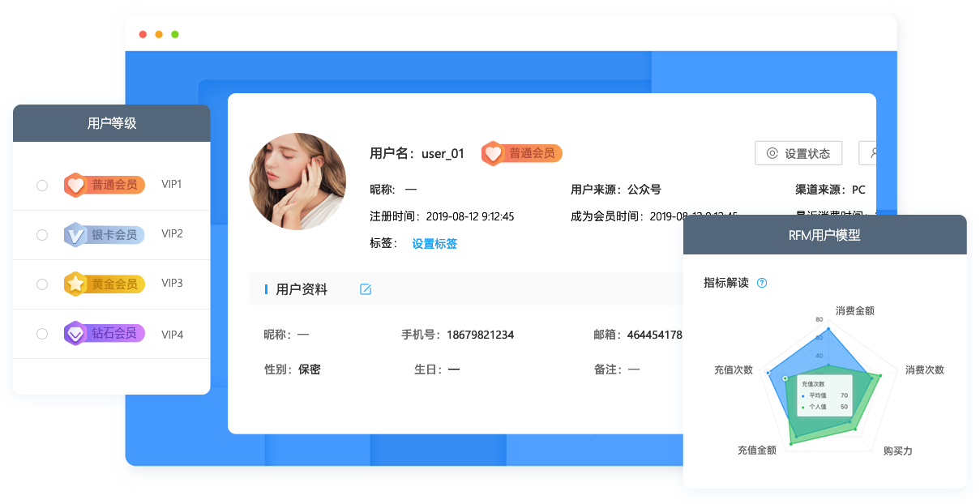Click the 消费金额 axis label on the radar chart

point(854,310)
